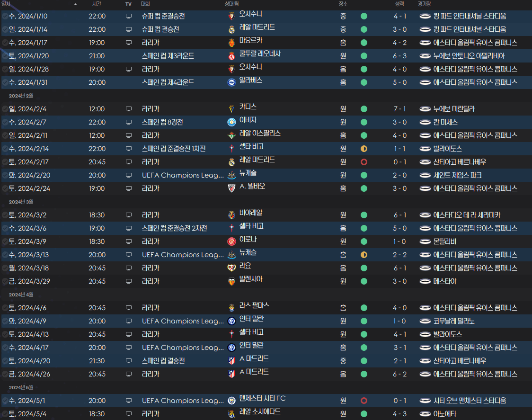Open the 라요 club badge
This screenshot has width=532, height=420.
tap(232, 268)
